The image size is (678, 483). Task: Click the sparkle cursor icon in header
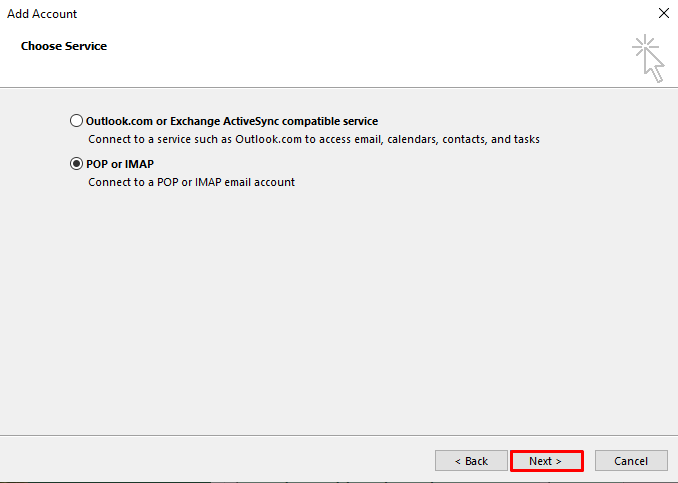pos(648,59)
